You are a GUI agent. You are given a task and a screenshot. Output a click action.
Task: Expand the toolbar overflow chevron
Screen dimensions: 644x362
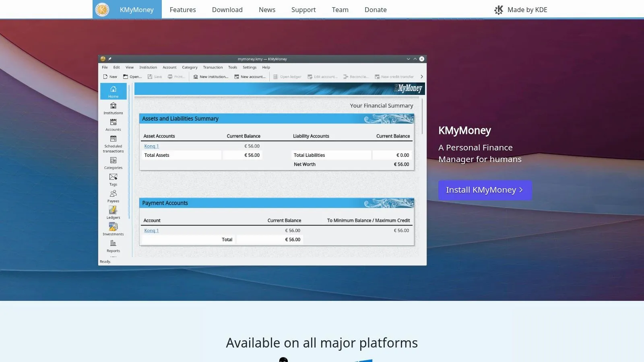tap(421, 77)
